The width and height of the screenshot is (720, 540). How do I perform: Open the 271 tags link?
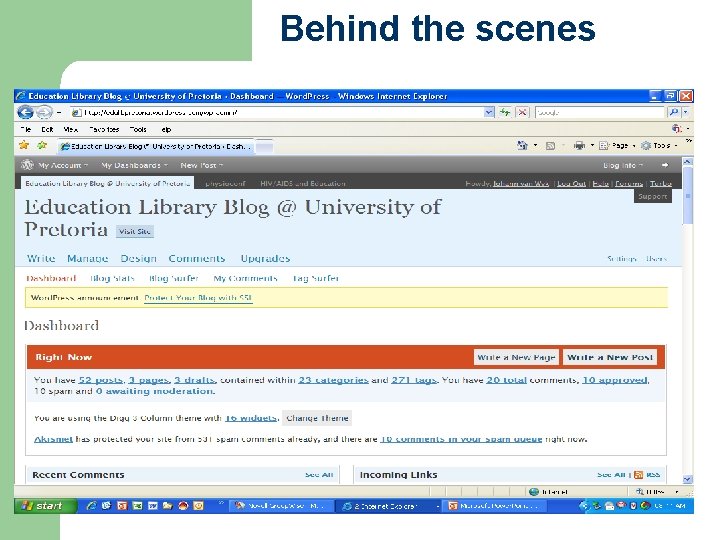pos(414,380)
